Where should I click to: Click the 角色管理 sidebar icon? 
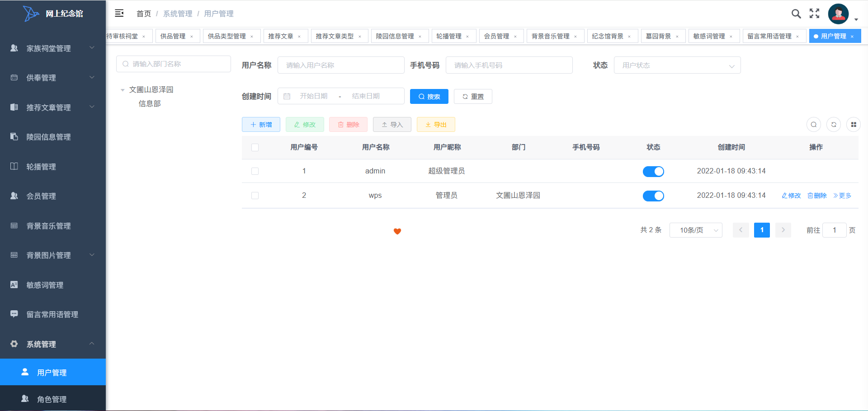25,399
